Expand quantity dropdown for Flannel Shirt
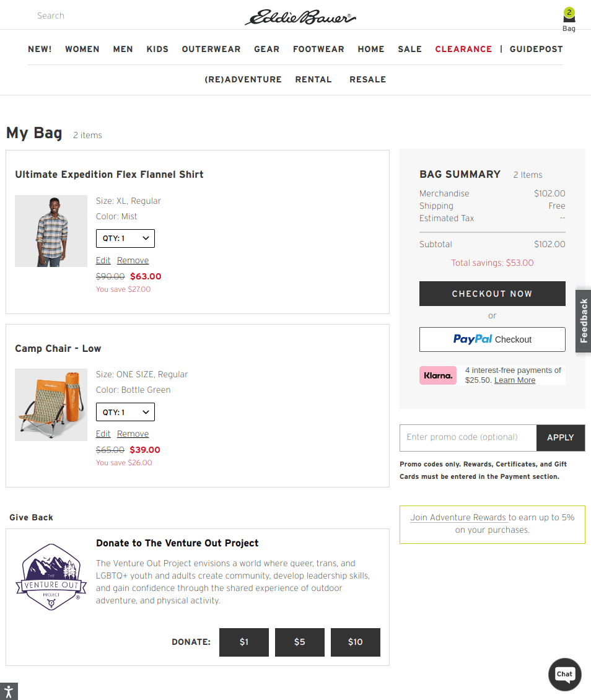Viewport: 591px width, 700px height. click(x=125, y=238)
